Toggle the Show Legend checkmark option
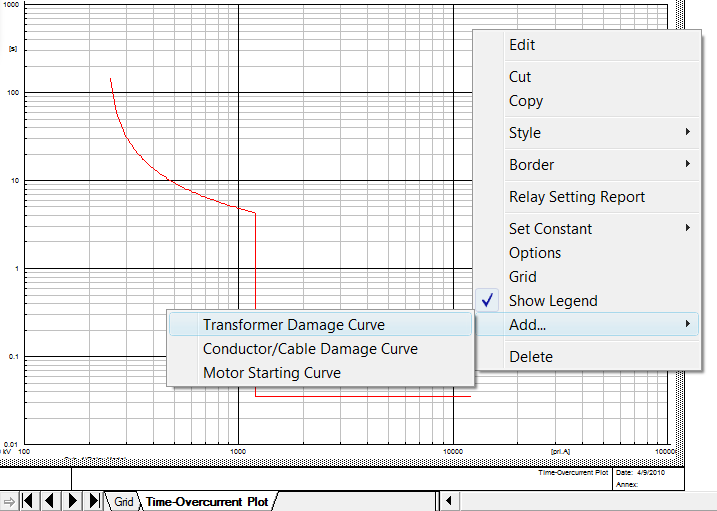 (x=553, y=301)
